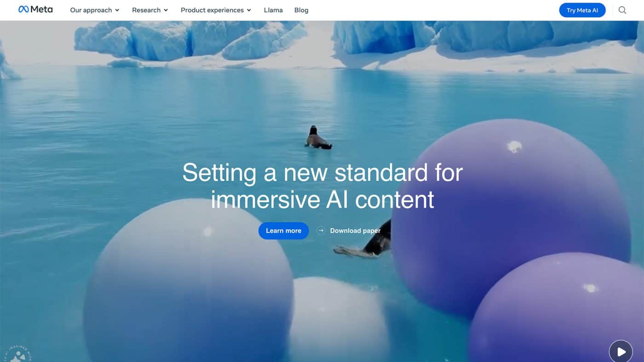Open the Research menu label

(146, 10)
